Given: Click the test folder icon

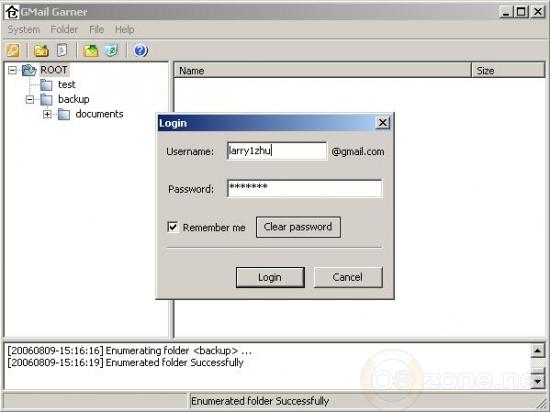Looking at the screenshot, I should coord(46,85).
